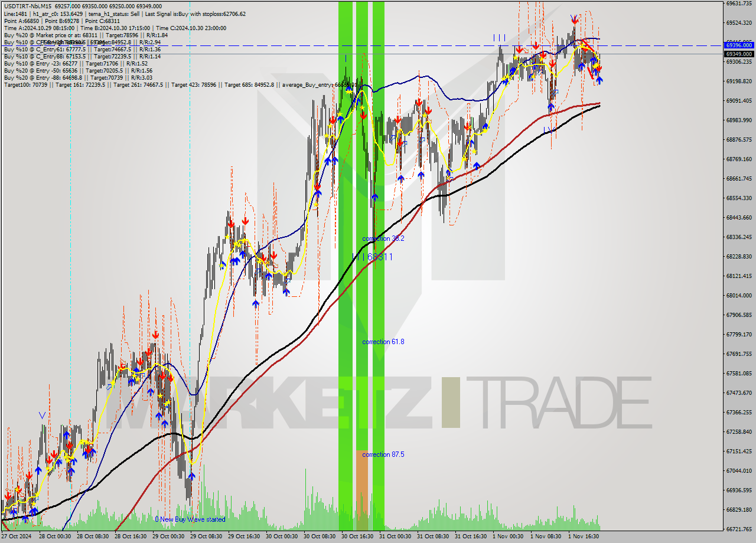Click the 'USDTIRT-Nbi,M15' symbol title text
Image resolution: width=756 pixels, height=543 pixels.
click(x=28, y=6)
